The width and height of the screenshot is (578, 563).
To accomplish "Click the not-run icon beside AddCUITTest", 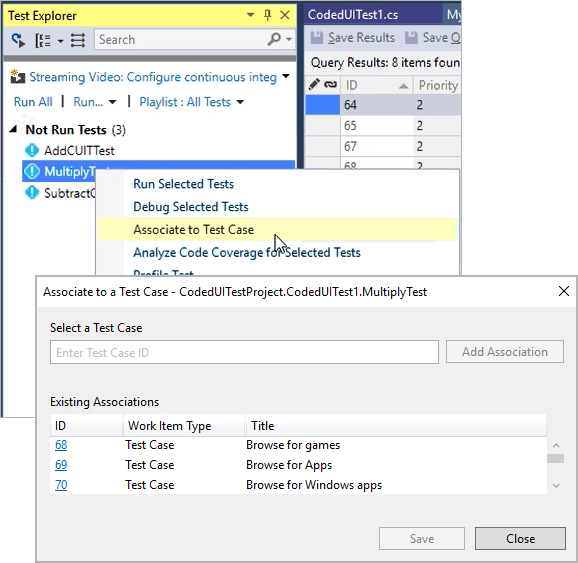I will [x=32, y=150].
